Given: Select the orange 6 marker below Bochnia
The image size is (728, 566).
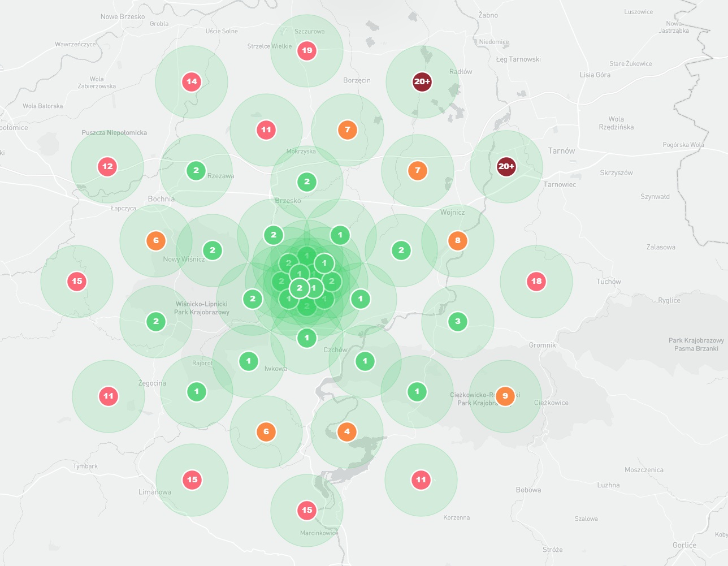Looking at the screenshot, I should coord(156,241).
